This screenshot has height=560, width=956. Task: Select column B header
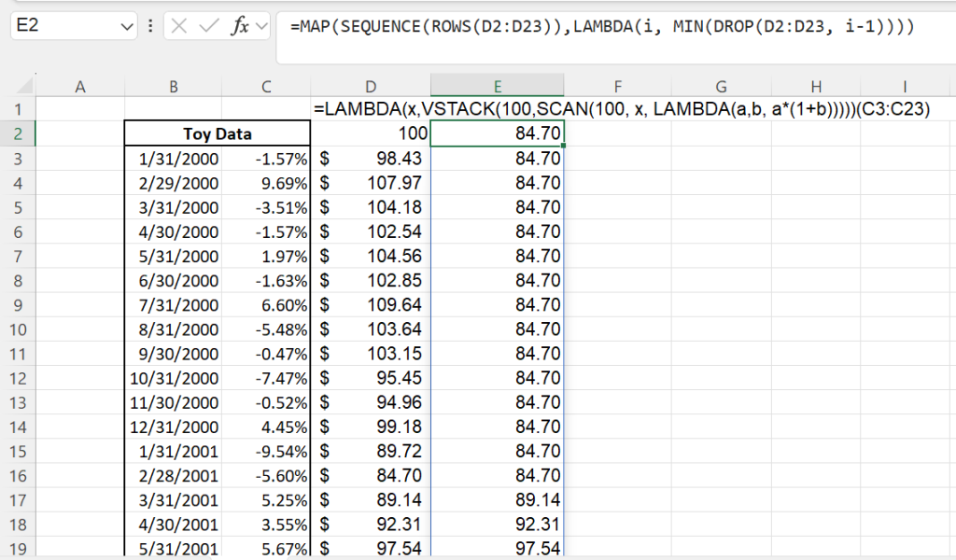pyautogui.click(x=173, y=86)
